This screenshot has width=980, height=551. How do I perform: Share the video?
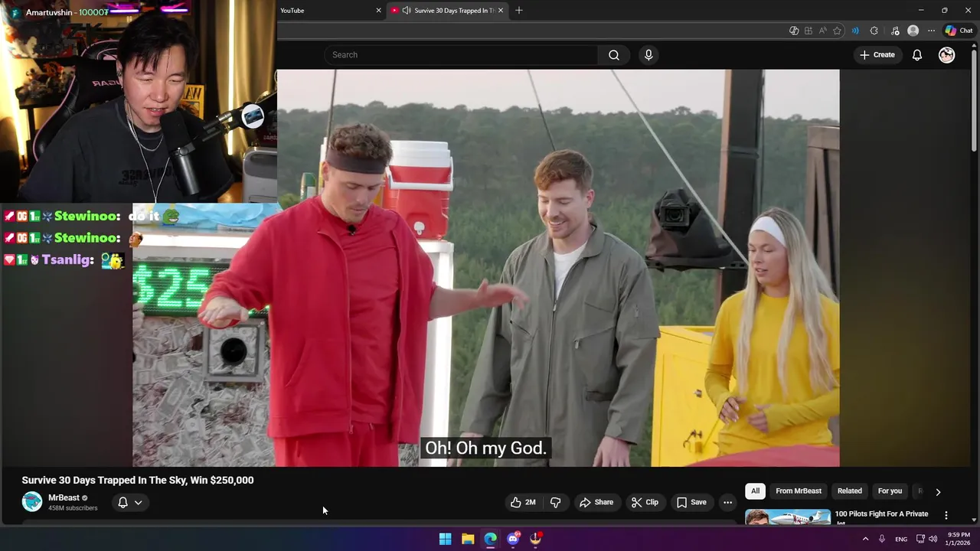[x=596, y=503]
